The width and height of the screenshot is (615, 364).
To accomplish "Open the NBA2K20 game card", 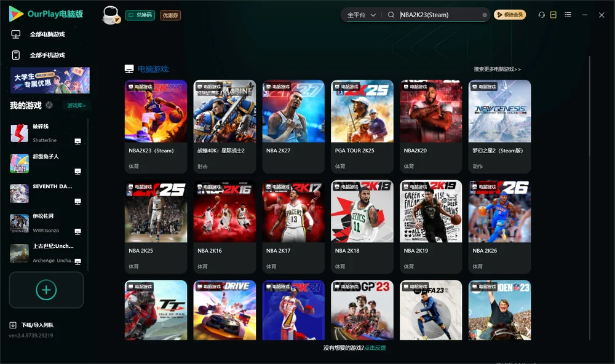I will [430, 126].
